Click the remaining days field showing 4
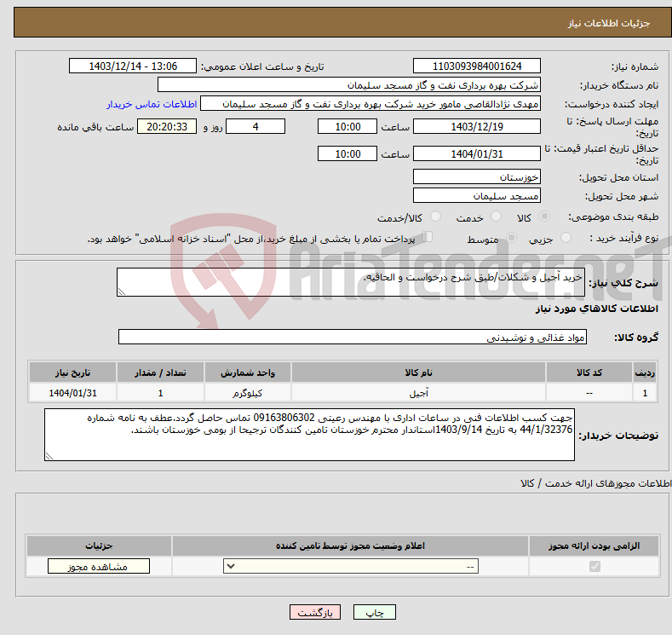The width and height of the screenshot is (672, 635). tap(256, 126)
